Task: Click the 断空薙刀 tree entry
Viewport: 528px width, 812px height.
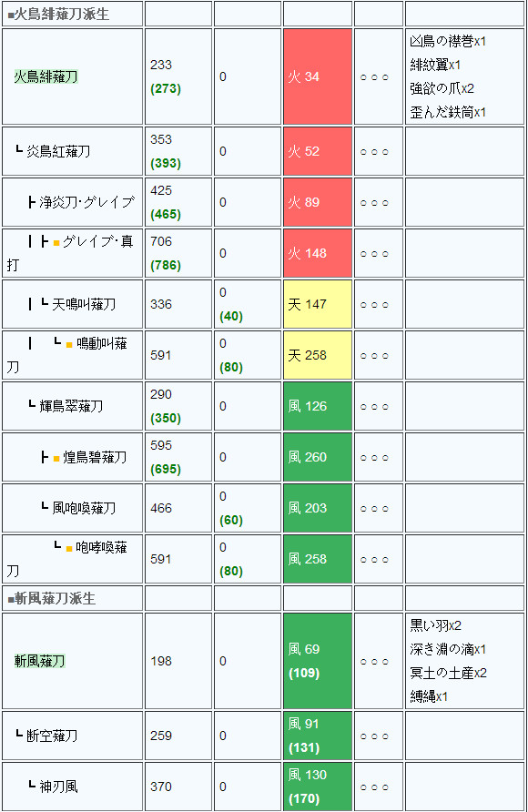Action: click(52, 736)
